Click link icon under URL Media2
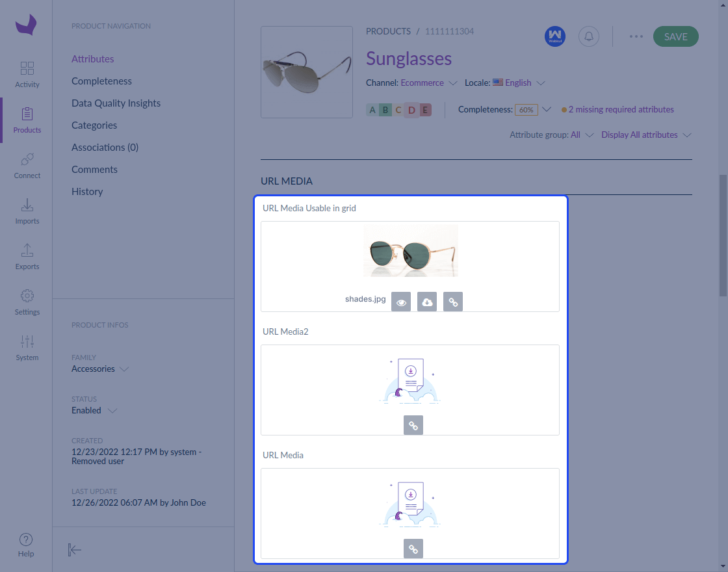The width and height of the screenshot is (728, 572). point(413,425)
